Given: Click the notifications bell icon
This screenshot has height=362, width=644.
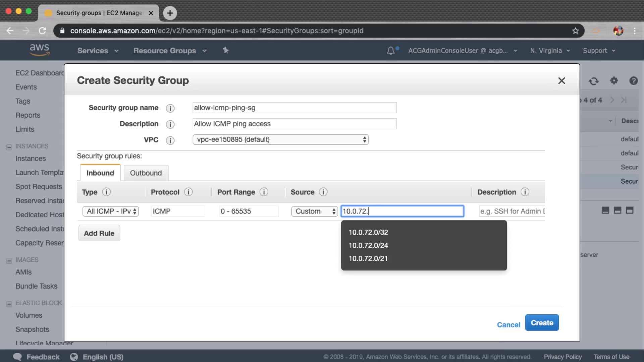Looking at the screenshot, I should pyautogui.click(x=390, y=51).
